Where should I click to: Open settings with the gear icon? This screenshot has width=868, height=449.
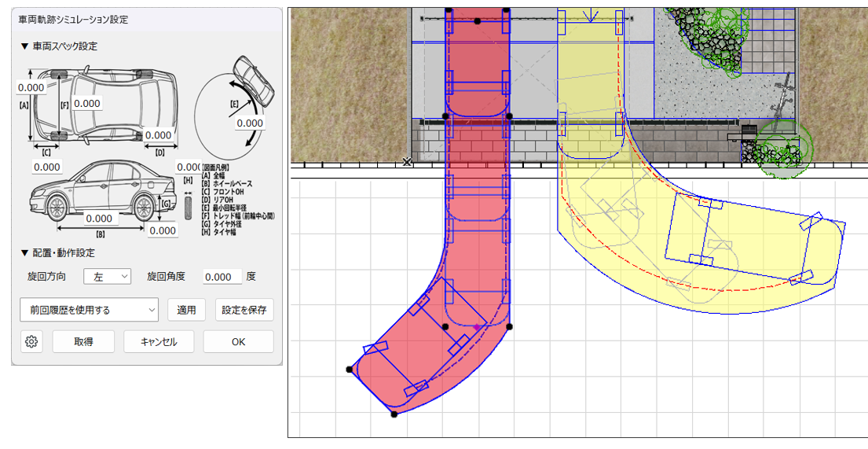coord(31,342)
